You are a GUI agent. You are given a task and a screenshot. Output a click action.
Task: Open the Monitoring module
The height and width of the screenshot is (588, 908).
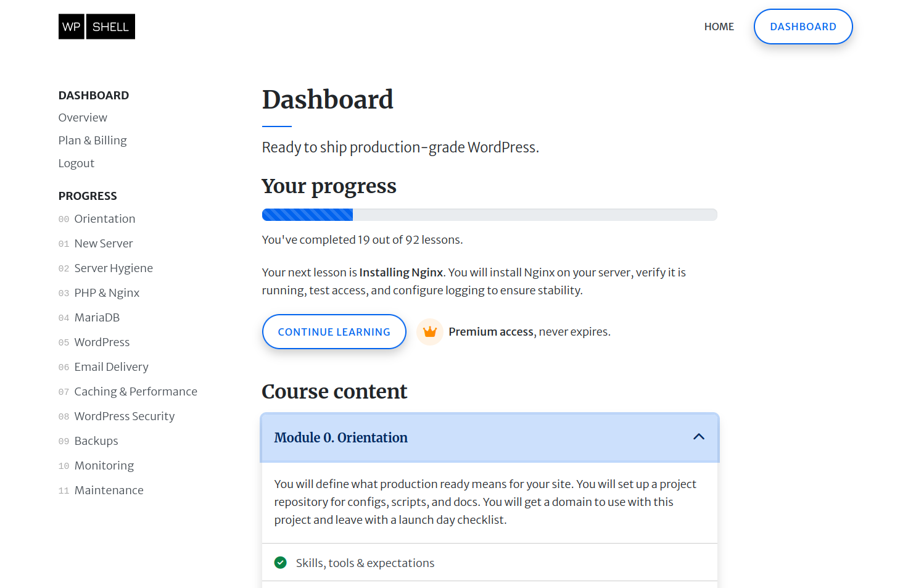coord(104,465)
